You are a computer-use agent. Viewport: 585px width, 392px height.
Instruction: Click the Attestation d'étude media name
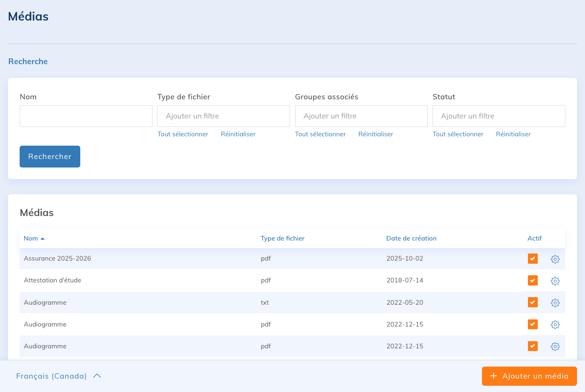(53, 280)
